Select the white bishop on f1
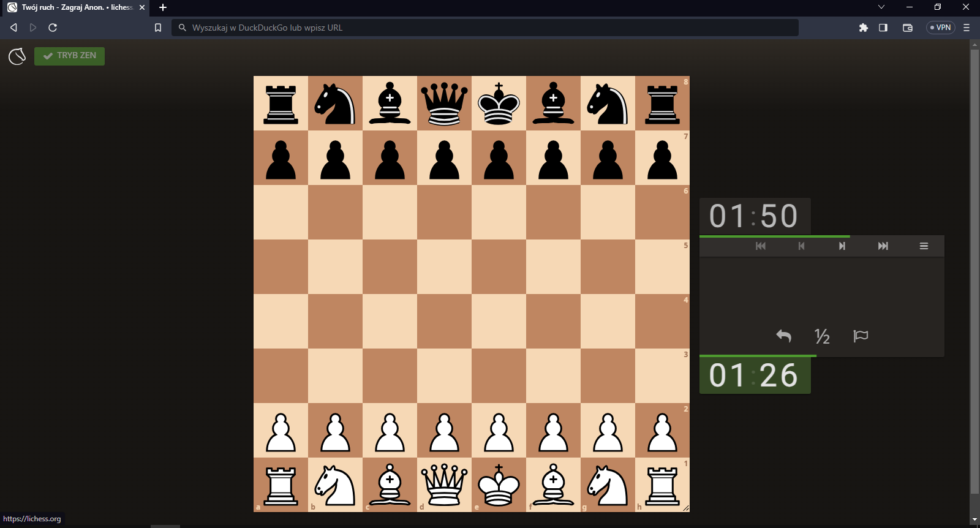The height and width of the screenshot is (528, 980). click(x=553, y=485)
